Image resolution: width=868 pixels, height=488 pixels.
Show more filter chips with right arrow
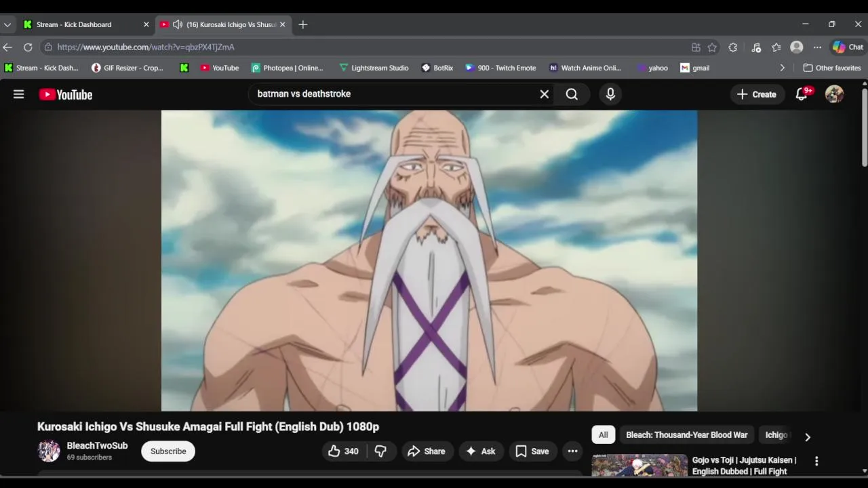click(x=807, y=437)
